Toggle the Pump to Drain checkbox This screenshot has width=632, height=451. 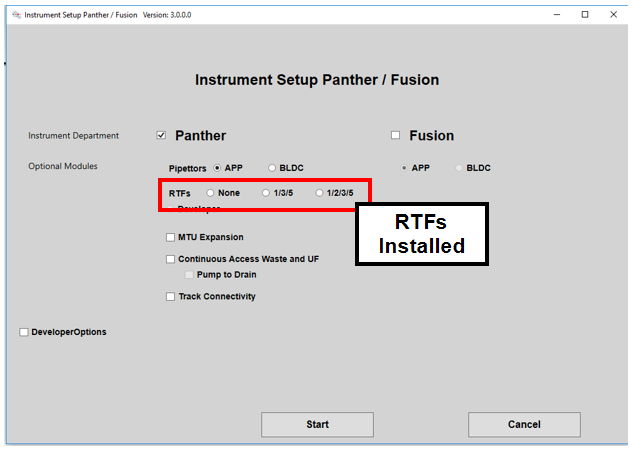[x=188, y=274]
